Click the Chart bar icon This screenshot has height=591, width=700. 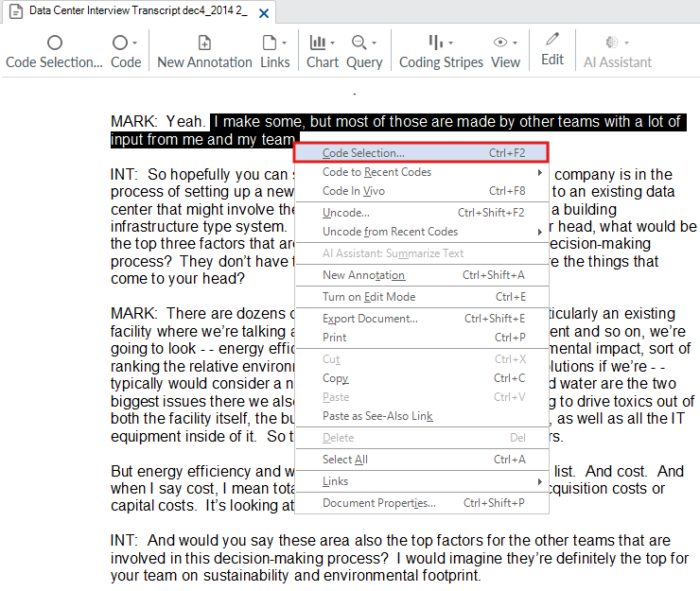click(x=318, y=43)
